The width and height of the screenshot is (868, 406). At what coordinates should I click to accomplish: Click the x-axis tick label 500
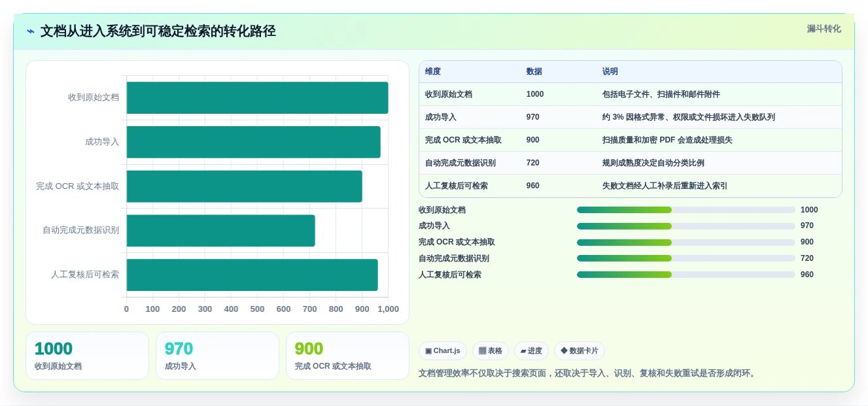(x=257, y=309)
